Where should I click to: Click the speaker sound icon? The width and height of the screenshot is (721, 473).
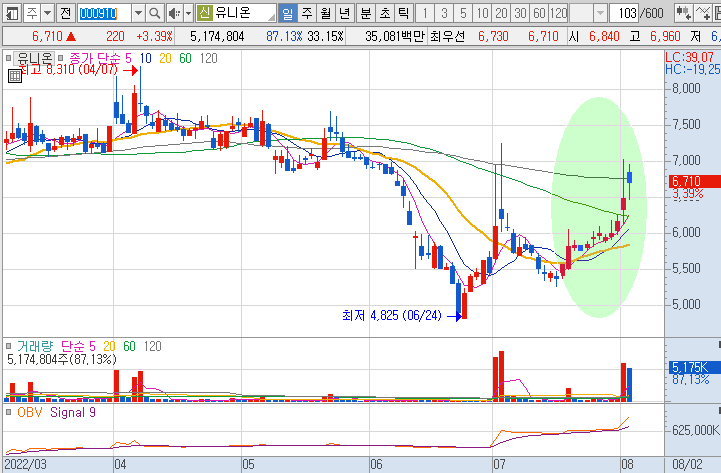coord(174,13)
